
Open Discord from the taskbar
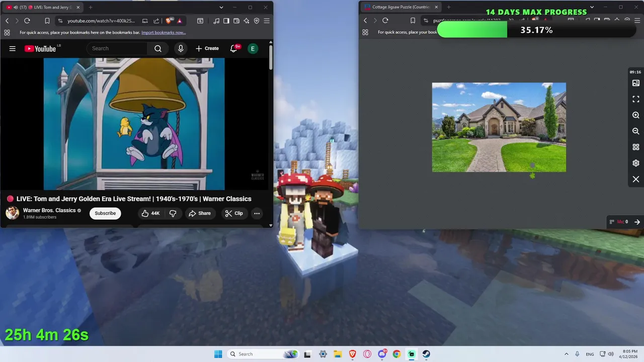(x=382, y=354)
